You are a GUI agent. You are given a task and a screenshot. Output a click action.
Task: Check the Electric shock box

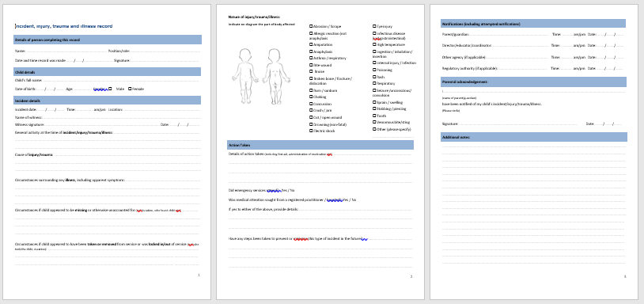pos(311,131)
